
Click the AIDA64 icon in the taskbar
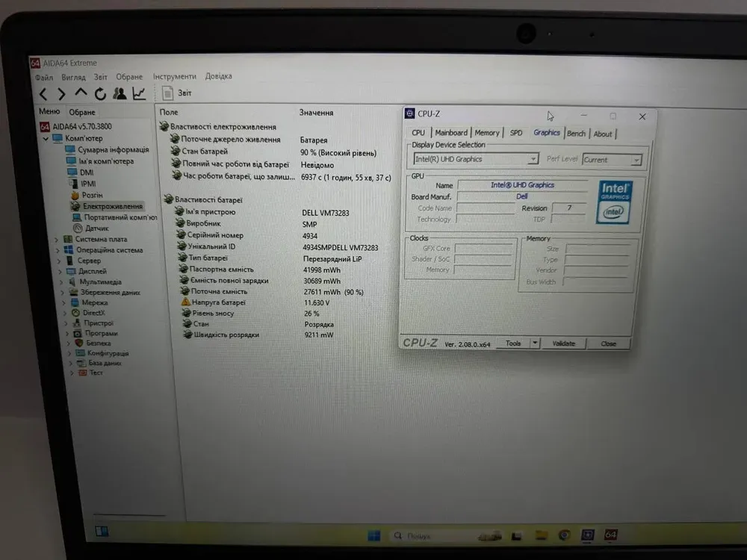(610, 535)
